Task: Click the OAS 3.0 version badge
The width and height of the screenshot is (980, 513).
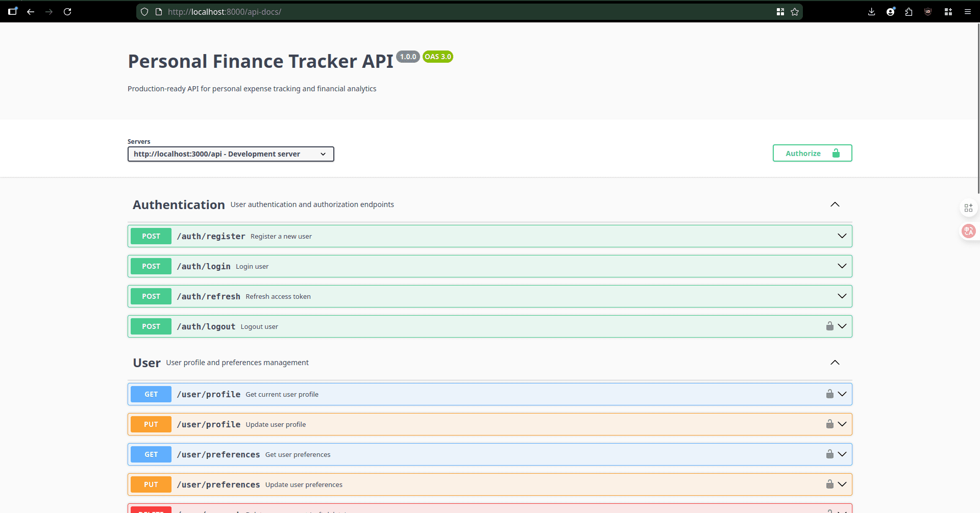Action: pos(438,57)
